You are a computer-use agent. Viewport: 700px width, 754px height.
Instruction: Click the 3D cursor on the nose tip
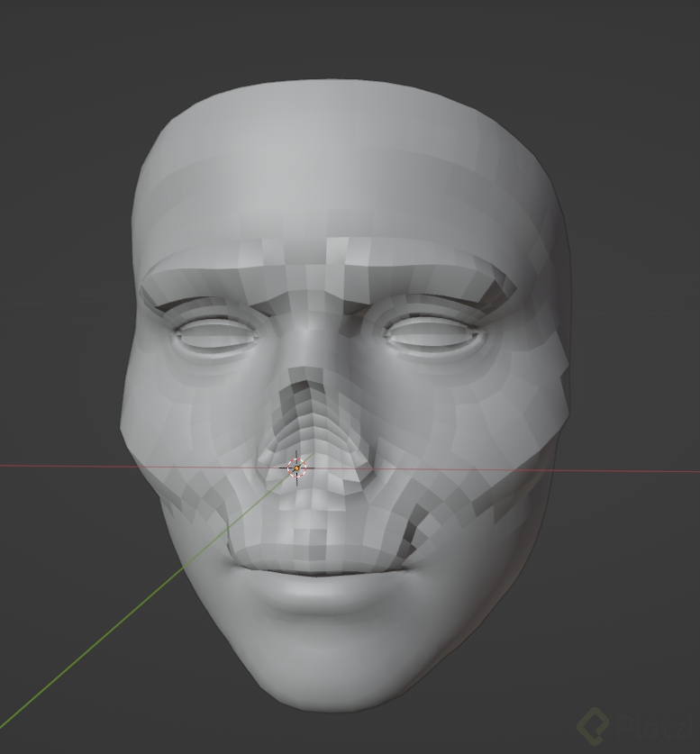[x=296, y=468]
